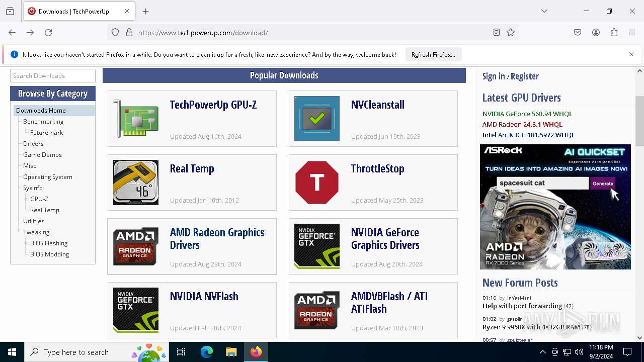Click the Real Temp thermometer icon
This screenshot has width=644, height=362.
(x=136, y=183)
